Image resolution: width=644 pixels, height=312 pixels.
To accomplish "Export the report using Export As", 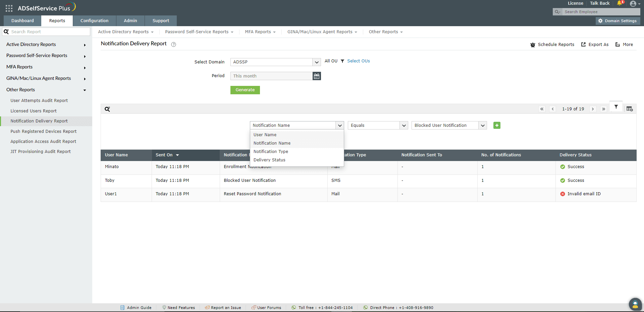I will pos(595,44).
